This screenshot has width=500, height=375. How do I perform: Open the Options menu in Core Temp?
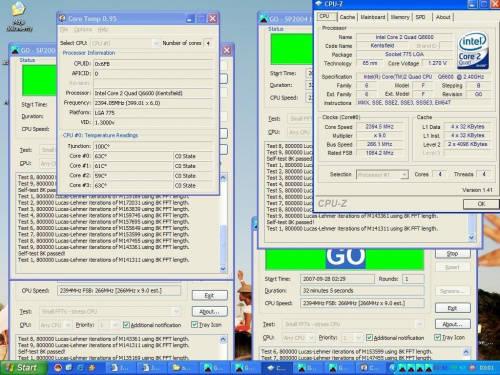point(83,29)
